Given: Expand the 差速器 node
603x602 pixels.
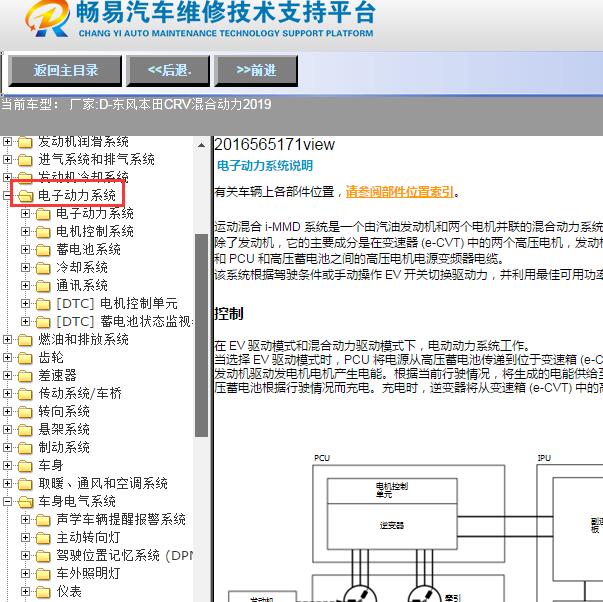Looking at the screenshot, I should (7, 375).
